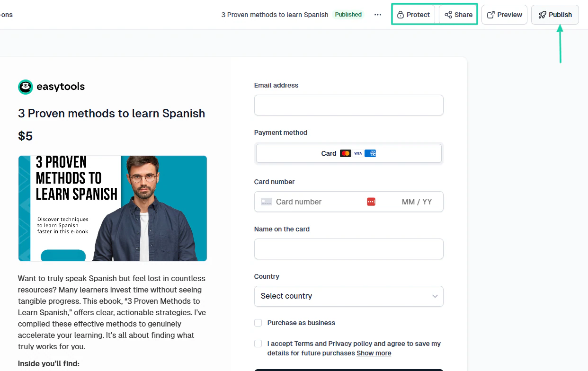
Task: Click the lock icon on Protect
Action: (401, 15)
